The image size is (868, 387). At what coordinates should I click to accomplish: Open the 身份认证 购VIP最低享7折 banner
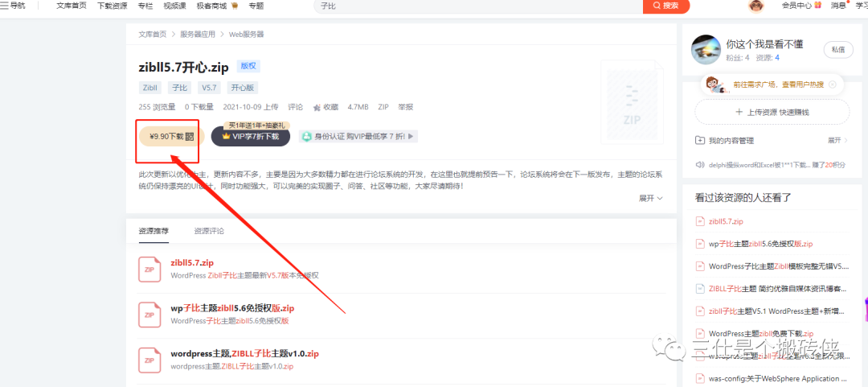coord(358,137)
